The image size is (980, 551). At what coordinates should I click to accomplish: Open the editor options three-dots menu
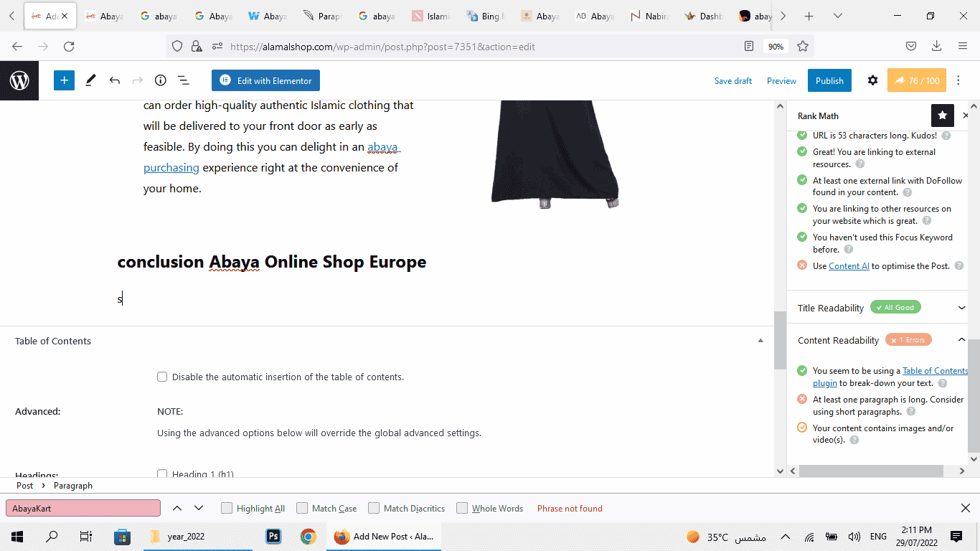coord(959,80)
